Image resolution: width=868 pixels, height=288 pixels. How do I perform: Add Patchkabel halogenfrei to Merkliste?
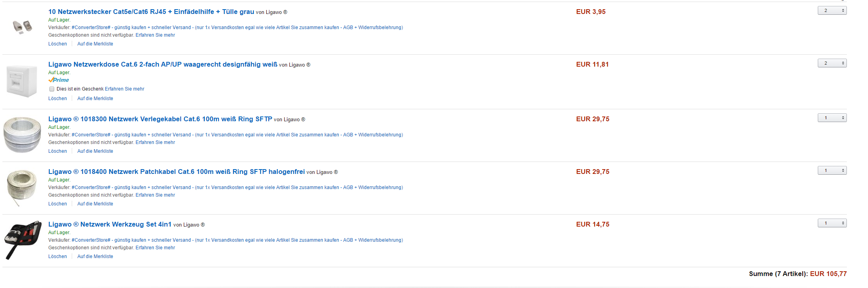click(x=95, y=204)
